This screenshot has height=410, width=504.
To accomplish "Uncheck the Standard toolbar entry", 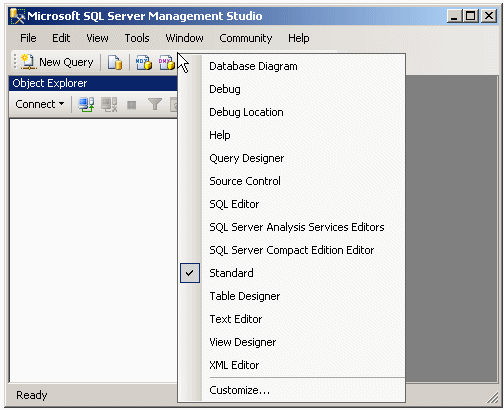I will 292,273.
